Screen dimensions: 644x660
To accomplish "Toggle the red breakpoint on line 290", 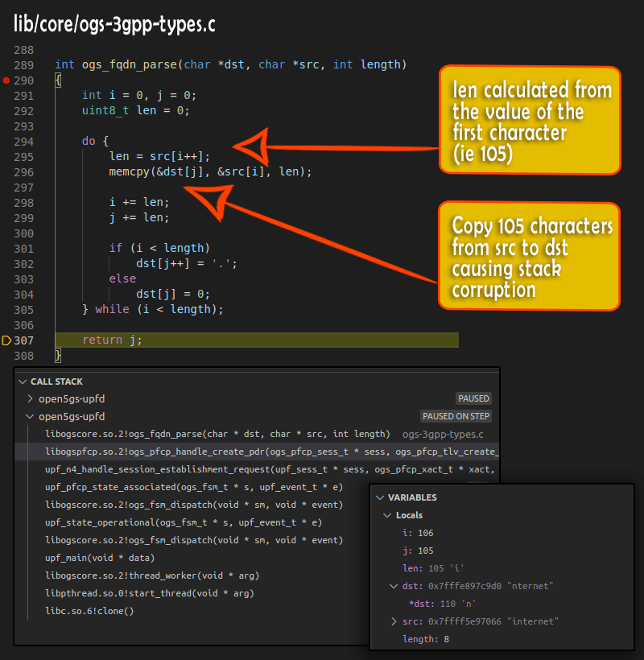I will (x=6, y=80).
